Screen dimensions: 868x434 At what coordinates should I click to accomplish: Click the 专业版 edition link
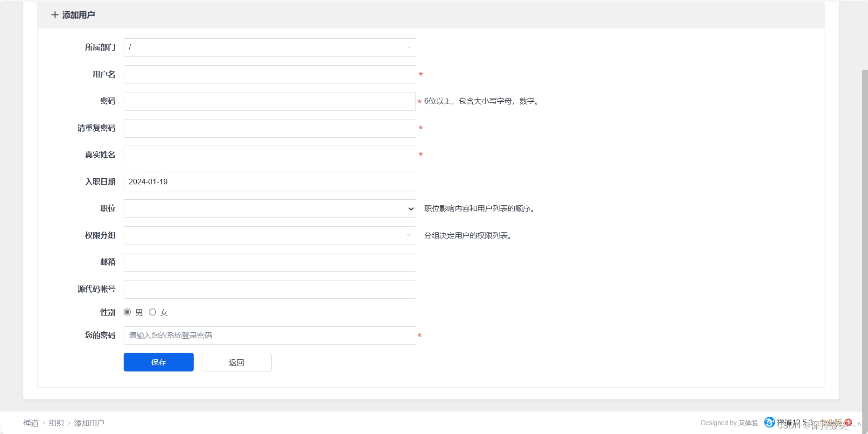point(831,423)
